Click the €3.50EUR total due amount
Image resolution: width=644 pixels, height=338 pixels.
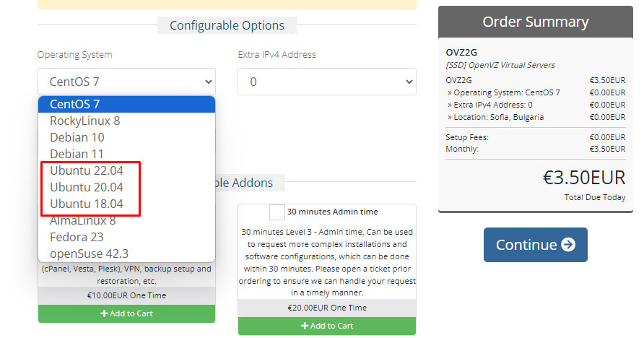(x=584, y=178)
